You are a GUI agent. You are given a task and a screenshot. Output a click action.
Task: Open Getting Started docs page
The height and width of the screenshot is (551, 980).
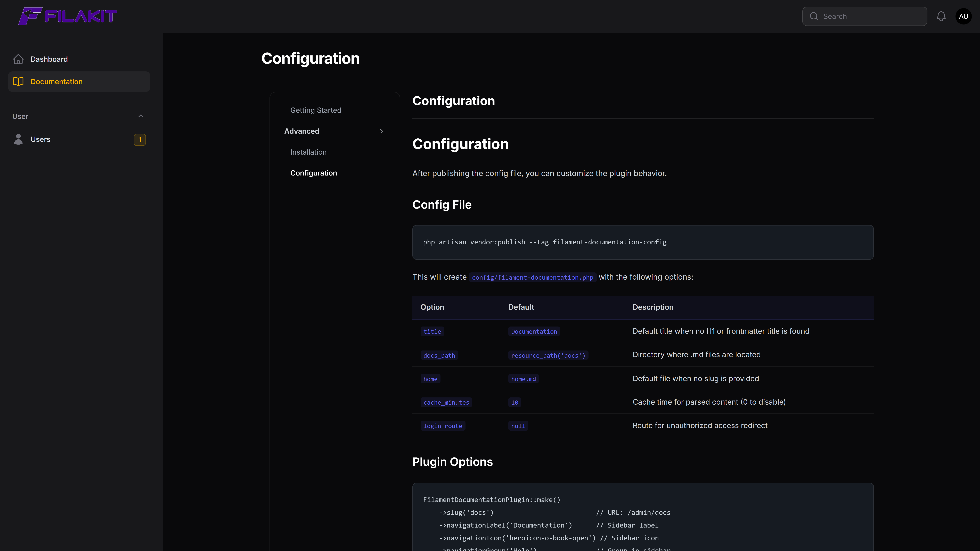coord(316,110)
